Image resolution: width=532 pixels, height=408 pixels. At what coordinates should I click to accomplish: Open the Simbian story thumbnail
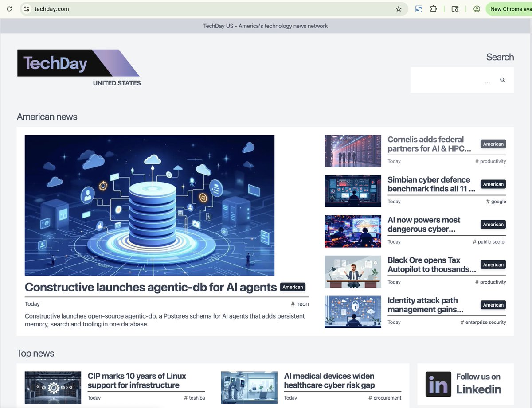(x=353, y=191)
